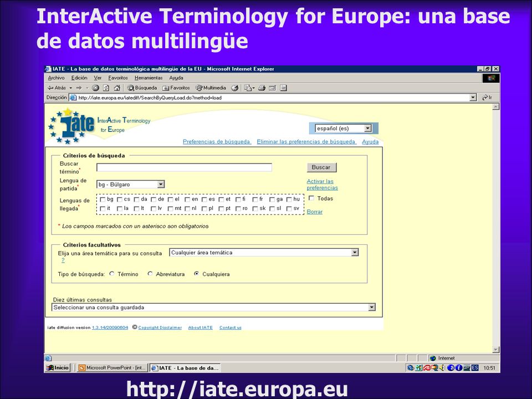Click the Ir go button
532x399 pixels.
tap(487, 98)
